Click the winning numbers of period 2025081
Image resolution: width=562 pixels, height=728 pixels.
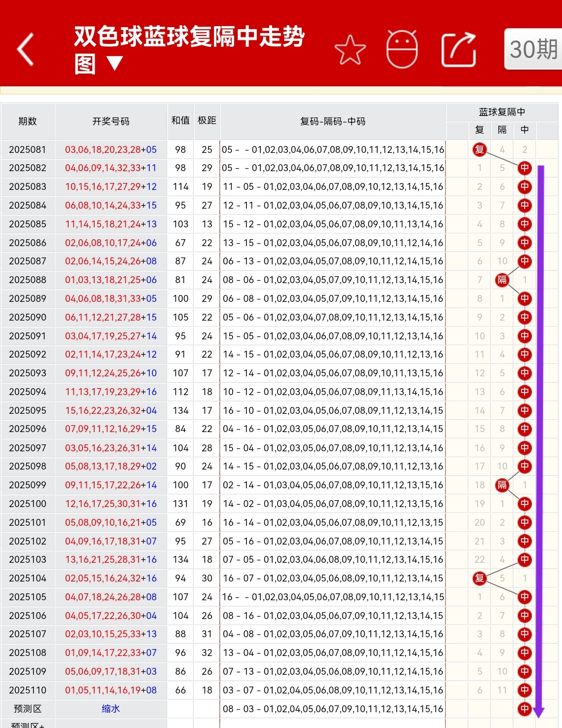coord(111,149)
